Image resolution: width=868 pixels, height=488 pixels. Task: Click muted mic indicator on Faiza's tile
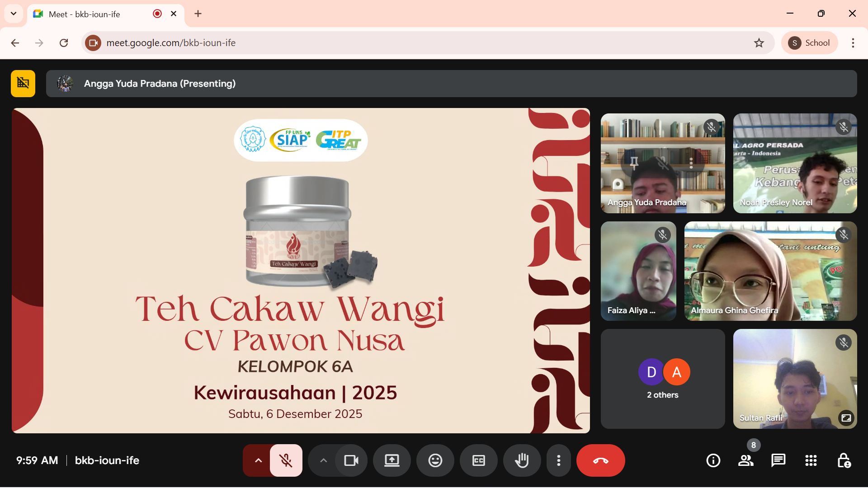[663, 235]
